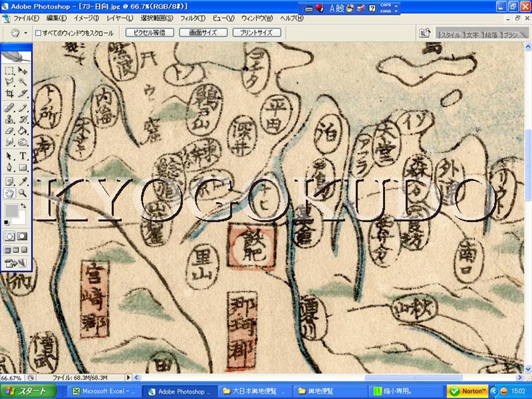
Task: Click the ピクセル等倍 button
Action: [x=150, y=33]
